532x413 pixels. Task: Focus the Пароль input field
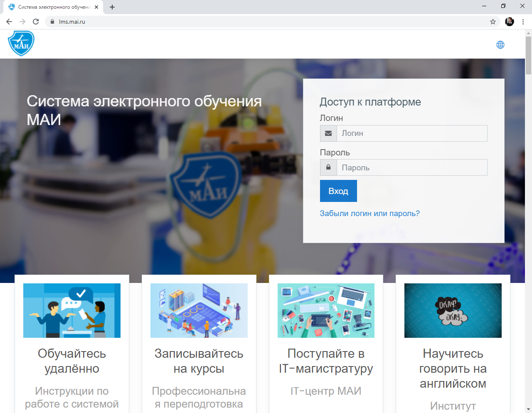tap(412, 167)
